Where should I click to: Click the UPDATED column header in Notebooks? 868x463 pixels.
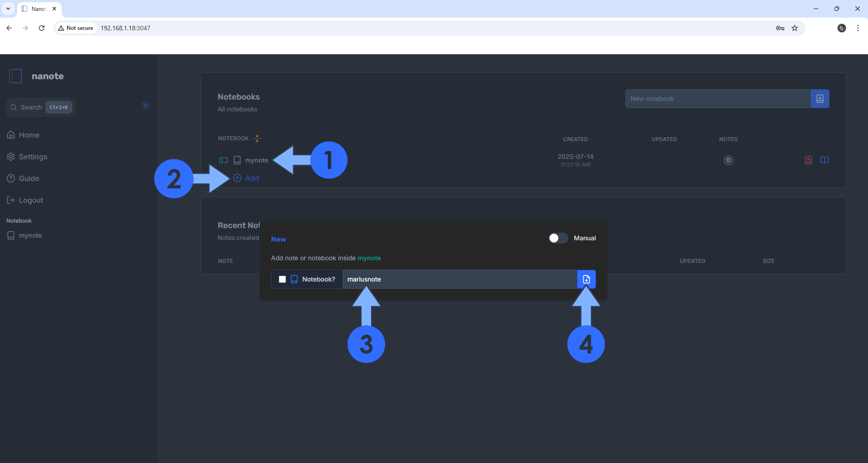[664, 139]
